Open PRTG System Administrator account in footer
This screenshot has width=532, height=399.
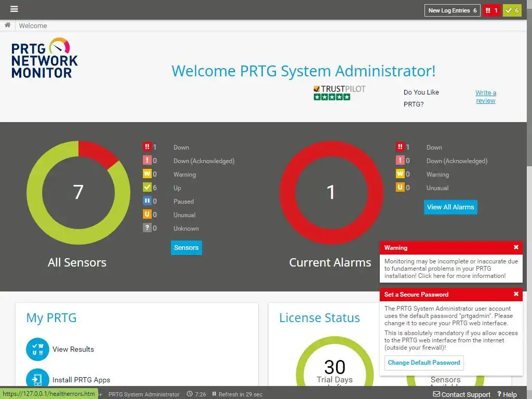[x=144, y=394]
